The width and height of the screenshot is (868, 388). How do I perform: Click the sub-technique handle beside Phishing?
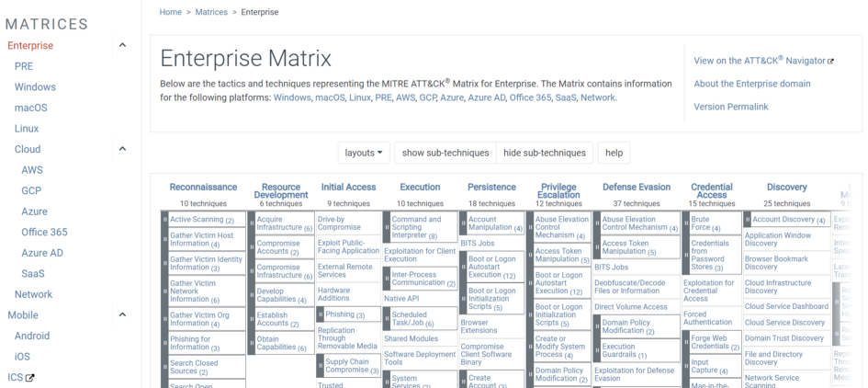tap(321, 314)
